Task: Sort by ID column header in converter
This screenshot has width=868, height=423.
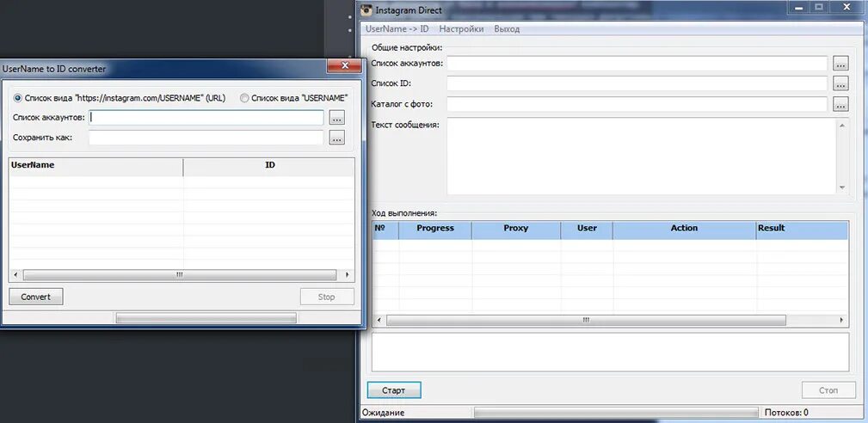Action: coord(269,167)
